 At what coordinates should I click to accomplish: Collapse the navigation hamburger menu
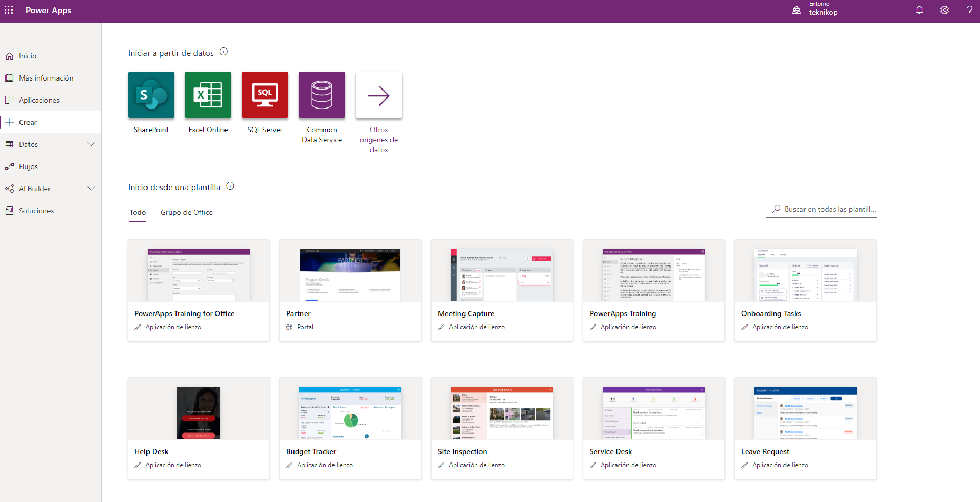click(x=9, y=34)
